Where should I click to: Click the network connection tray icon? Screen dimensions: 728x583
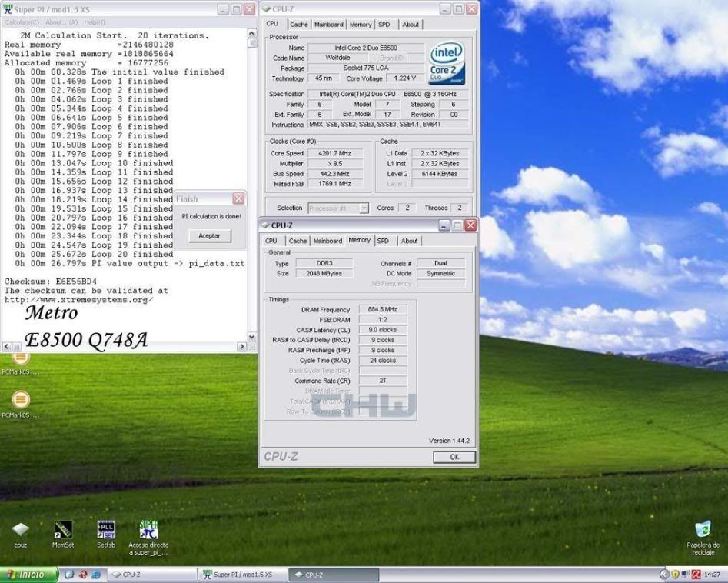[686, 575]
